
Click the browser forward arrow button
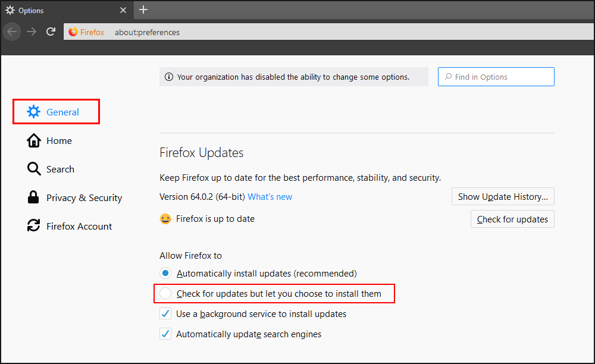pyautogui.click(x=32, y=32)
